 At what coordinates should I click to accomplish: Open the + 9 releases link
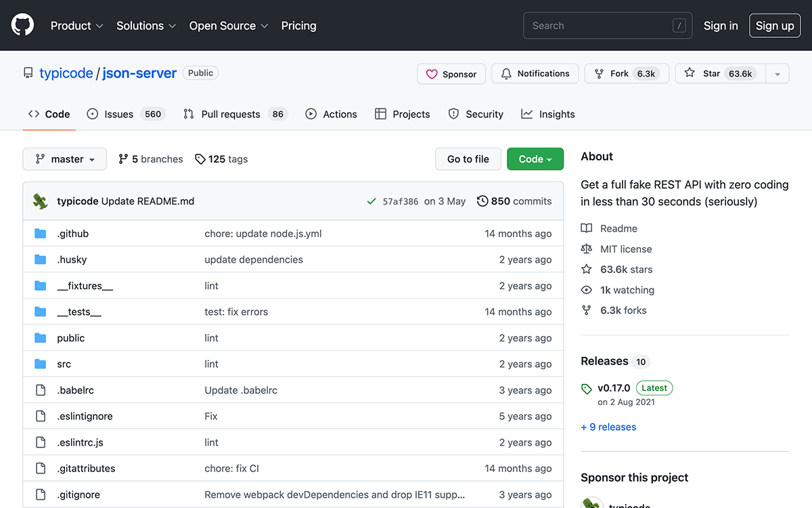point(608,427)
